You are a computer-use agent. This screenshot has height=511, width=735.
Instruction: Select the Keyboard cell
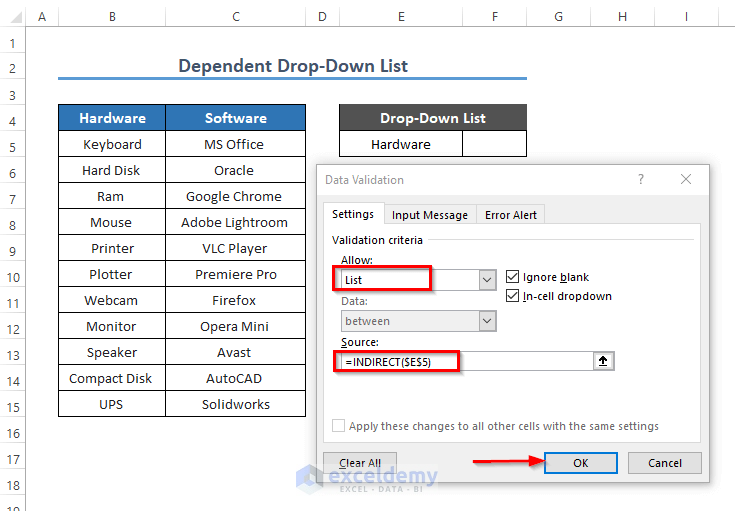pyautogui.click(x=112, y=144)
